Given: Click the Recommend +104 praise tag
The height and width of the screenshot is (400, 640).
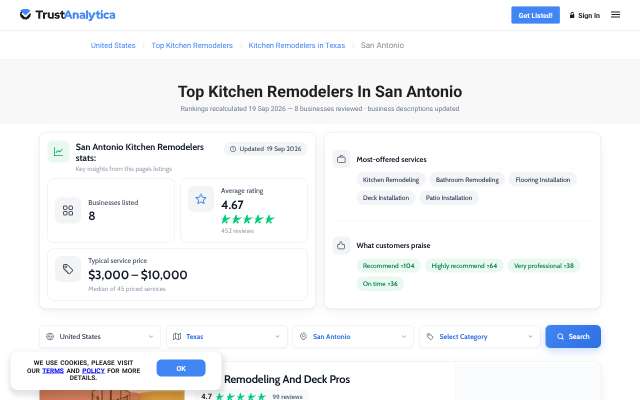Looking at the screenshot, I should [x=388, y=266].
